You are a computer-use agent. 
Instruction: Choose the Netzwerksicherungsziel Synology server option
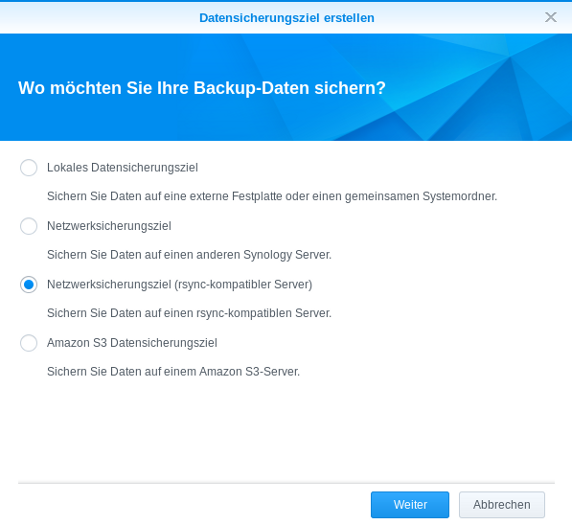coord(28,226)
